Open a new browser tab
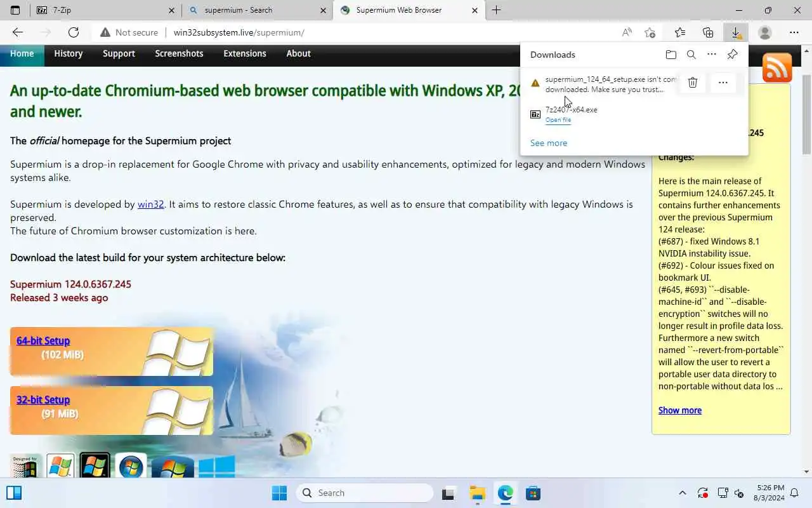The height and width of the screenshot is (508, 812). [496, 10]
